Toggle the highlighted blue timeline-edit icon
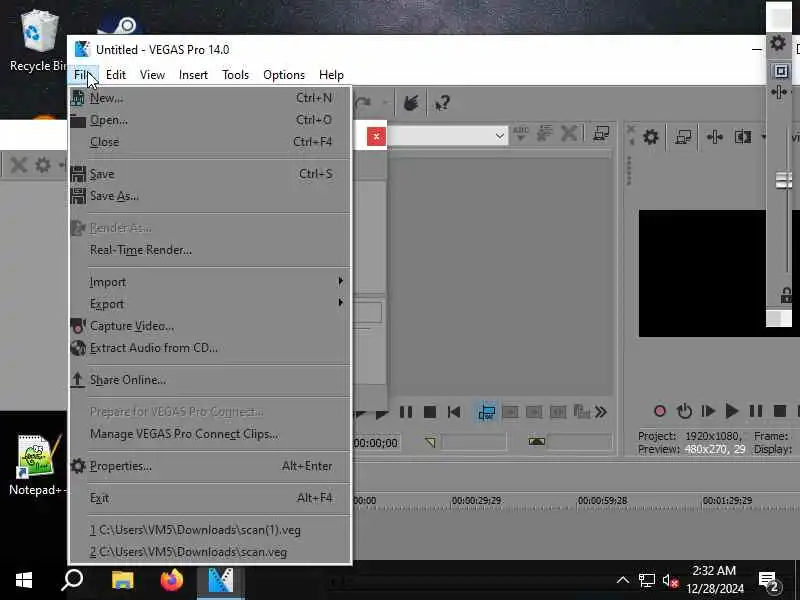This screenshot has width=800, height=600. (486, 412)
